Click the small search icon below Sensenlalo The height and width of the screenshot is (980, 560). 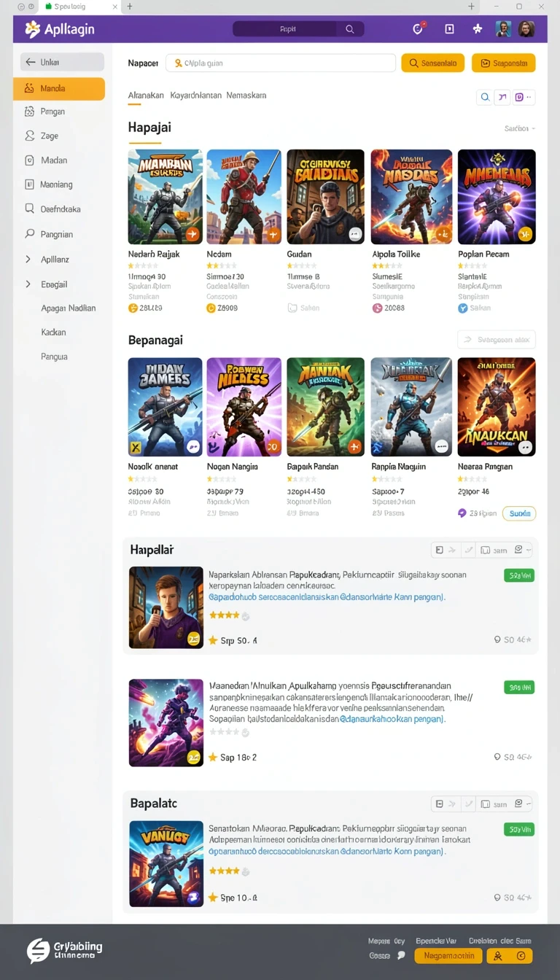(x=485, y=97)
